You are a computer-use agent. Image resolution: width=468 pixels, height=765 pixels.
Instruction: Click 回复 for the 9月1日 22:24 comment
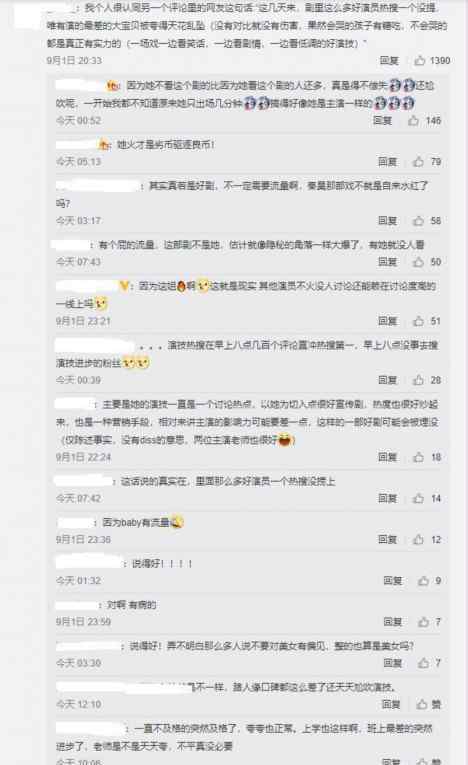pos(387,457)
